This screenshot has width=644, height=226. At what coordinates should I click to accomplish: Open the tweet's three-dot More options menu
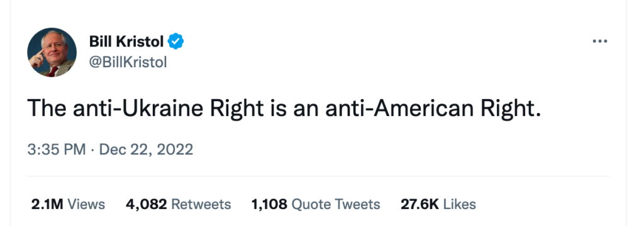click(x=599, y=41)
